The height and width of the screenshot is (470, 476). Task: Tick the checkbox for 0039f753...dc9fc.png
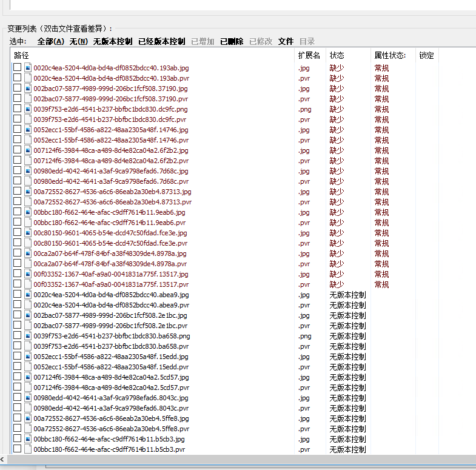point(18,109)
